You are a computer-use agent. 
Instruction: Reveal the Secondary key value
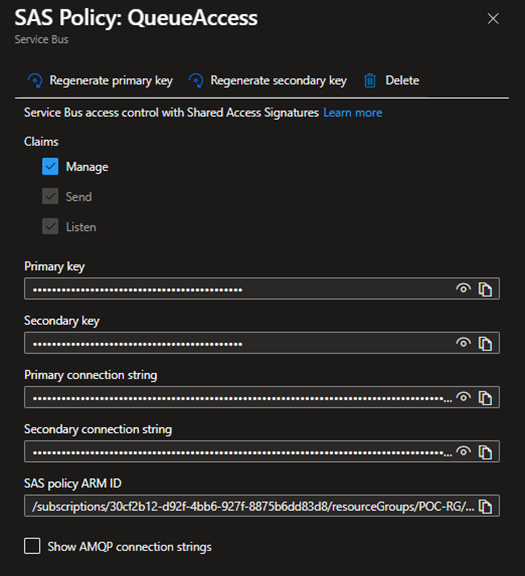(463, 343)
